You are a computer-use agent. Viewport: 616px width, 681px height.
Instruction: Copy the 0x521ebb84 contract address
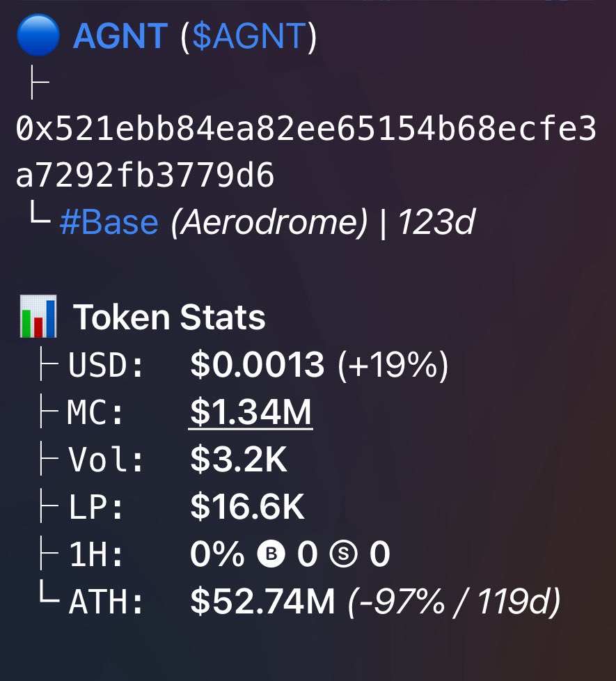(306, 152)
